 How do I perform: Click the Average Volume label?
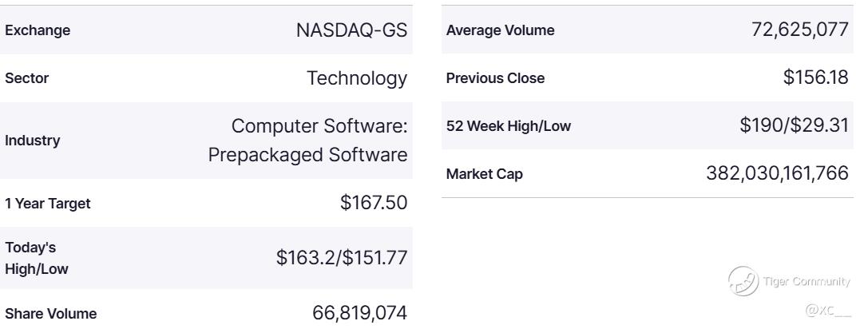[x=500, y=30]
